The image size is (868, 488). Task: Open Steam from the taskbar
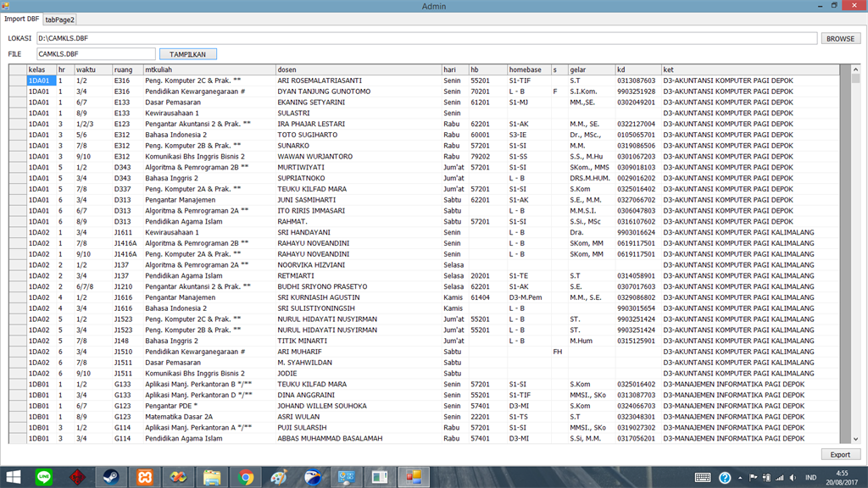[x=111, y=477]
